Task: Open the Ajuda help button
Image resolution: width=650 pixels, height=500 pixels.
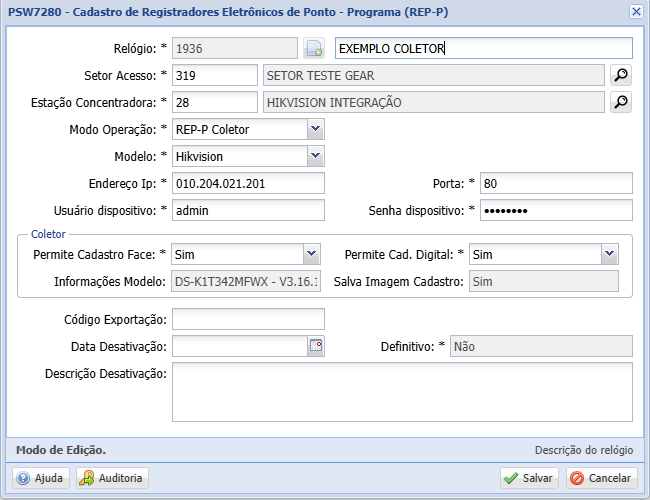Action: [x=40, y=478]
